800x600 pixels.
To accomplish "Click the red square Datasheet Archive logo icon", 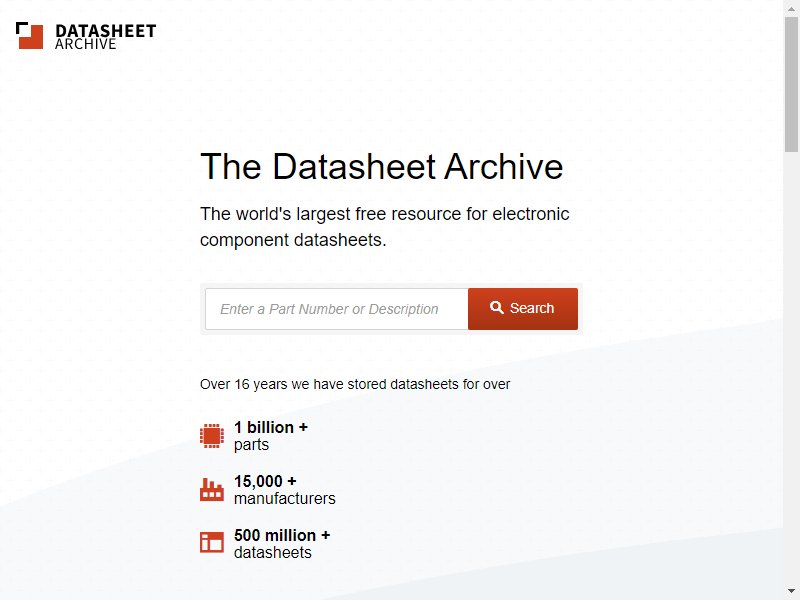I will pos(30,36).
